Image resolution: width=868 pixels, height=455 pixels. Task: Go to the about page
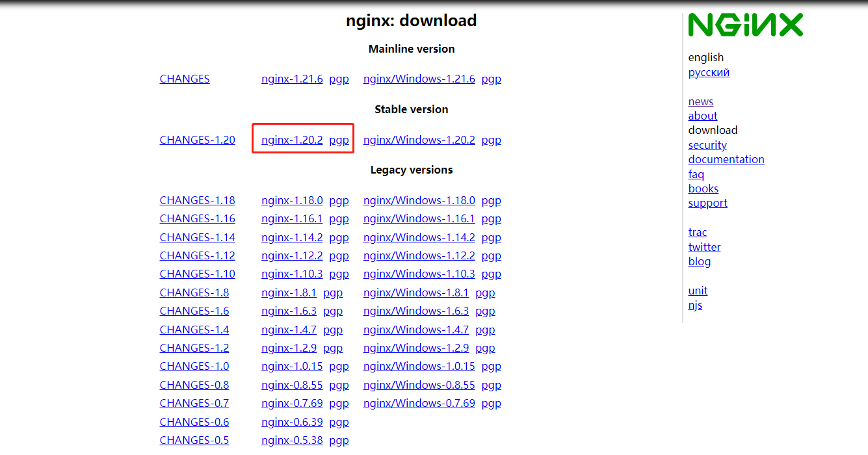(703, 116)
